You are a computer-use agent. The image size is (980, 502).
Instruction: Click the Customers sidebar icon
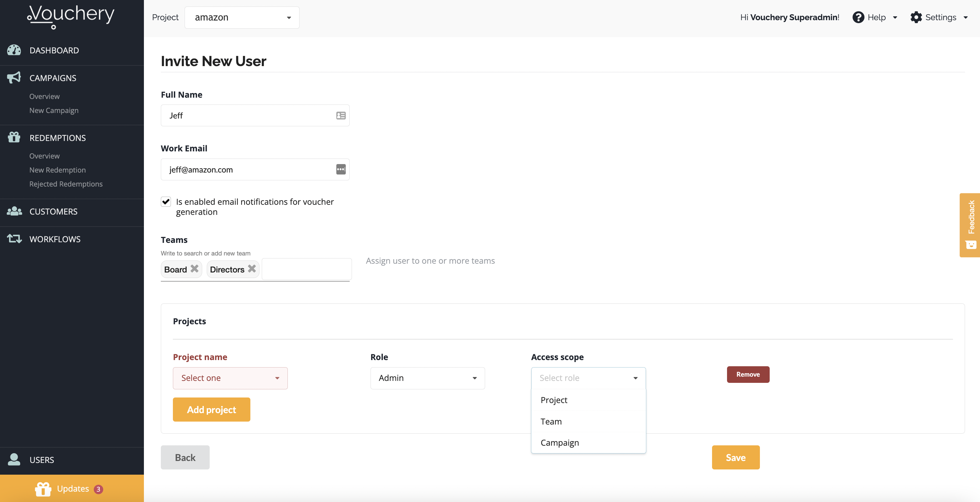14,211
